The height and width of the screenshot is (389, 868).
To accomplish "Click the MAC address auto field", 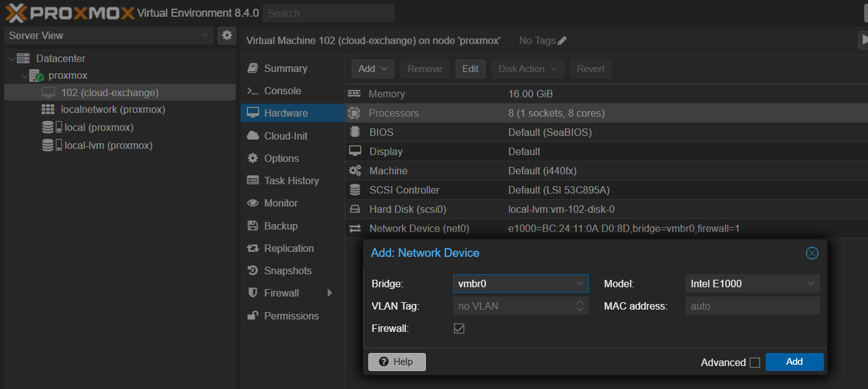I will click(x=753, y=306).
